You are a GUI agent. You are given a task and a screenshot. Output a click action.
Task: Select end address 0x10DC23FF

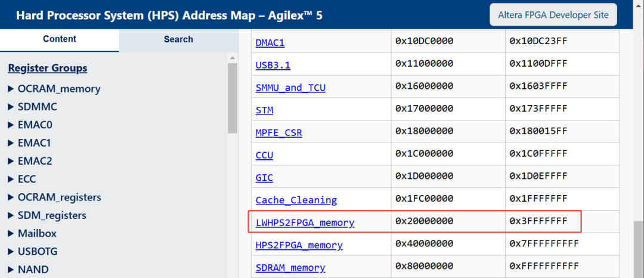tap(538, 41)
